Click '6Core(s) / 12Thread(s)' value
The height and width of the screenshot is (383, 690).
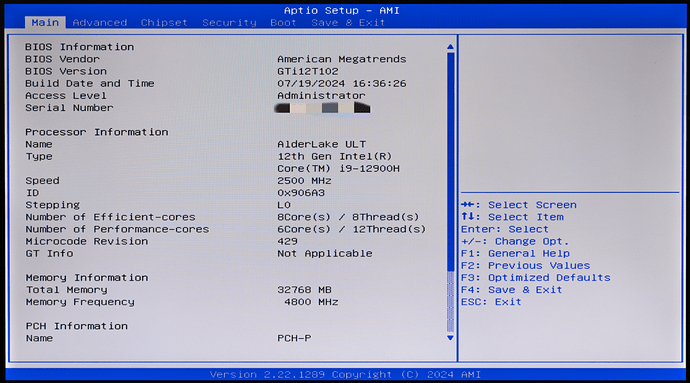click(352, 229)
